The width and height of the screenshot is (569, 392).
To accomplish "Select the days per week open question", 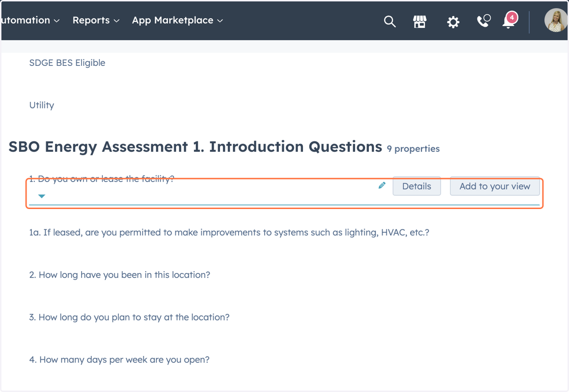I will point(119,360).
